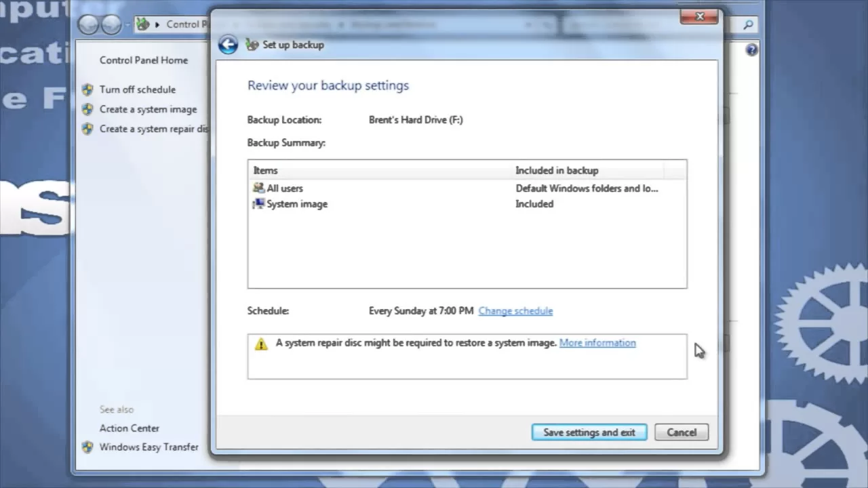Click the Review your backup settings heading
868x488 pixels.
pyautogui.click(x=328, y=85)
